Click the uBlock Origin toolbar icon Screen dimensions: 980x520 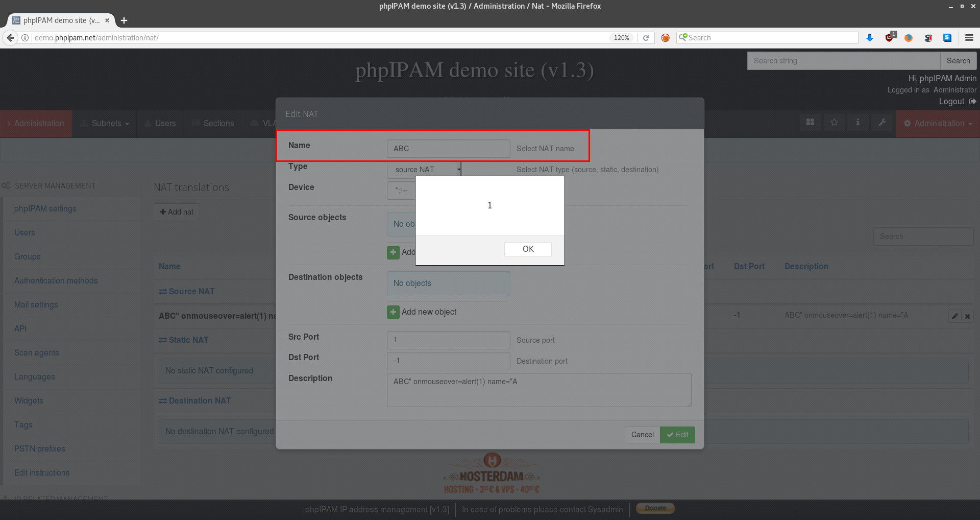coord(890,37)
